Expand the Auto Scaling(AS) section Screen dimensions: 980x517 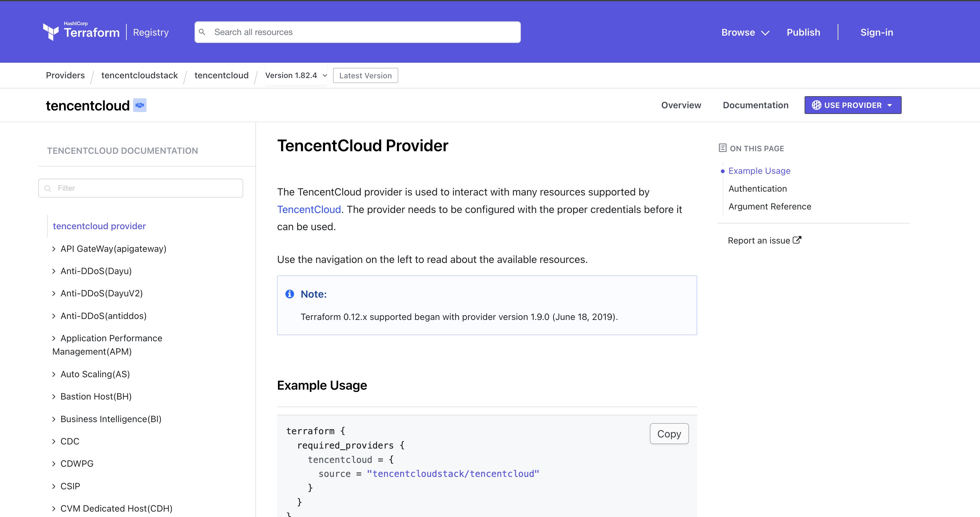pos(91,374)
